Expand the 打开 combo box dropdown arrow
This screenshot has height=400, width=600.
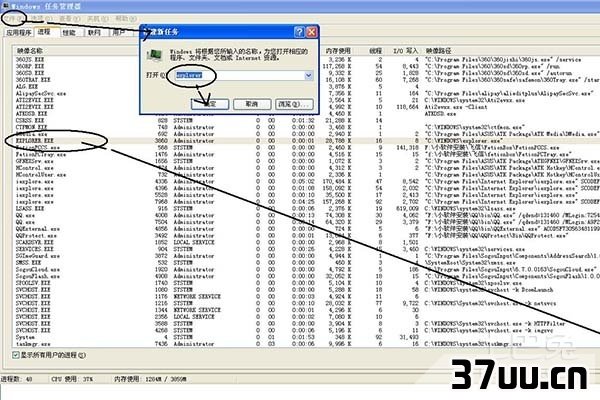(308, 75)
